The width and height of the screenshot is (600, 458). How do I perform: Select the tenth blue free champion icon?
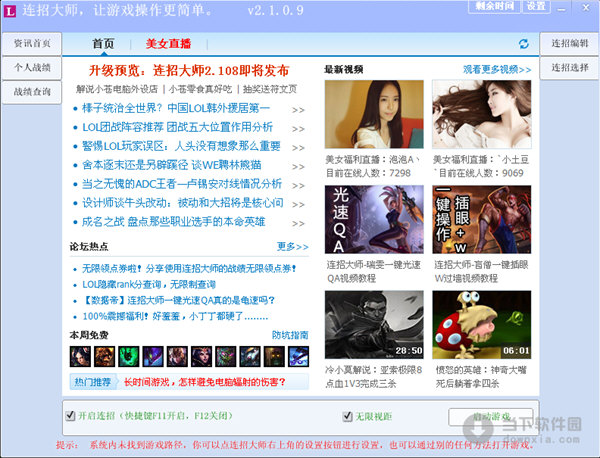tap(298, 356)
